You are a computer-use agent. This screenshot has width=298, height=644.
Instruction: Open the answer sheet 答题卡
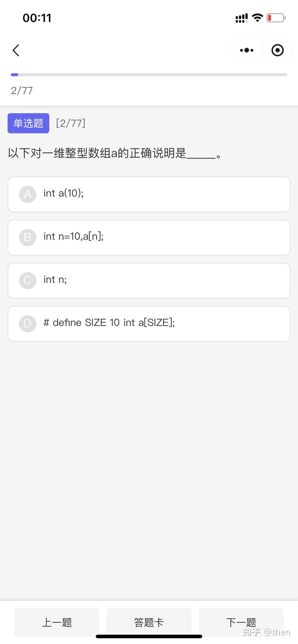[149, 622]
